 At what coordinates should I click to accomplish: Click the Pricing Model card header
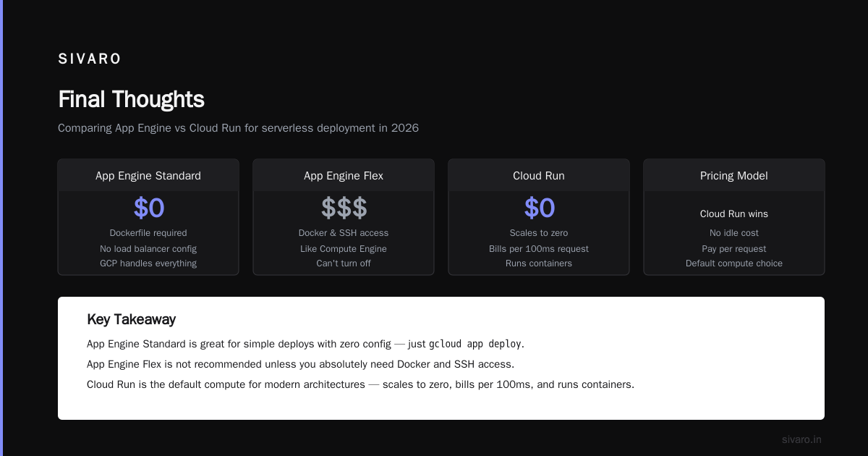(734, 176)
